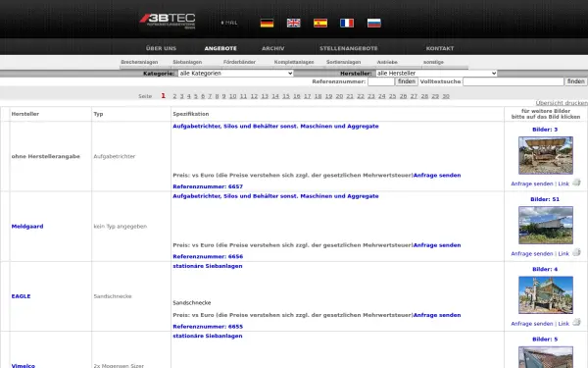Go to page 5
This screenshot has width=588, height=368.
(196, 96)
